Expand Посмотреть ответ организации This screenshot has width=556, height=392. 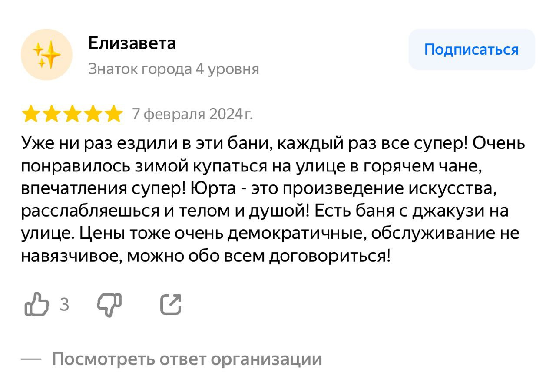tap(187, 359)
